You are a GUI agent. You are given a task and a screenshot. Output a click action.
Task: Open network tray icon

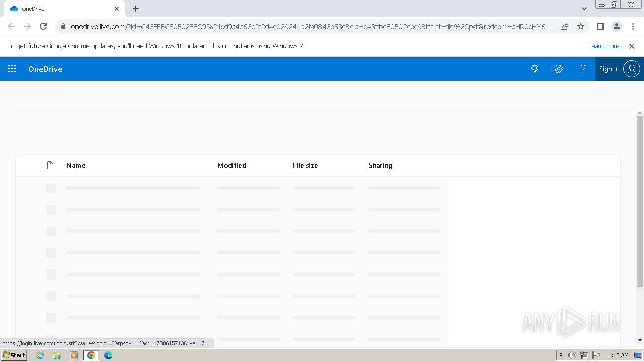(x=584, y=355)
